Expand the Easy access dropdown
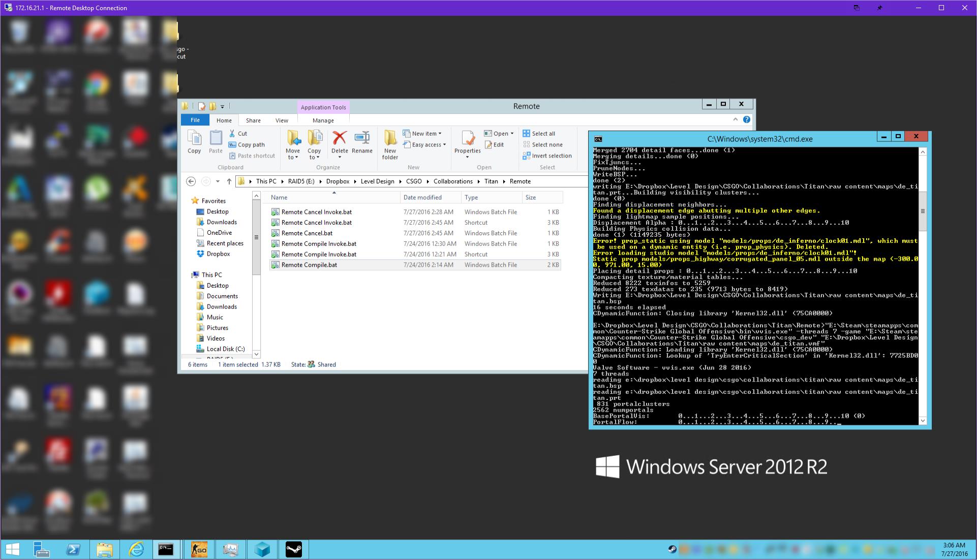The image size is (977, 560). pos(444,145)
